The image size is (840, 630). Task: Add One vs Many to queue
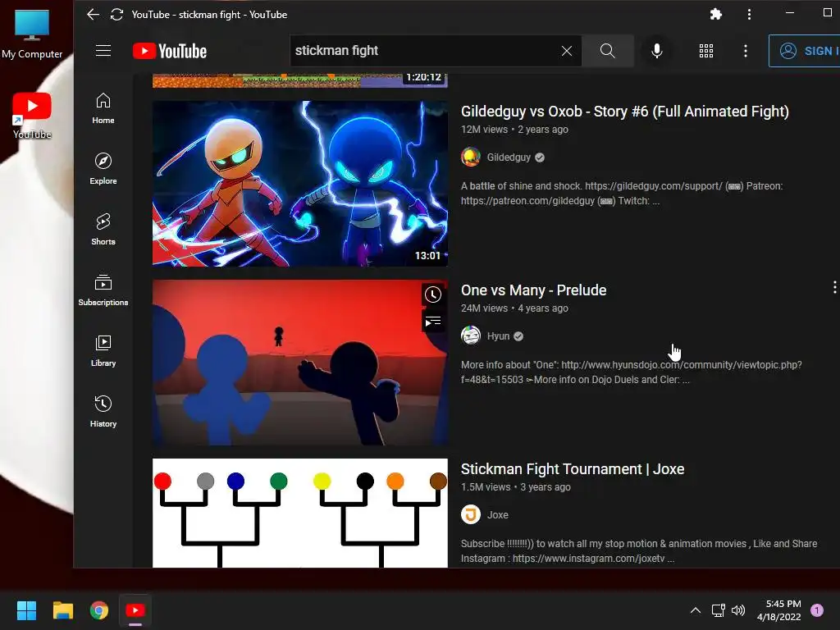click(x=433, y=322)
